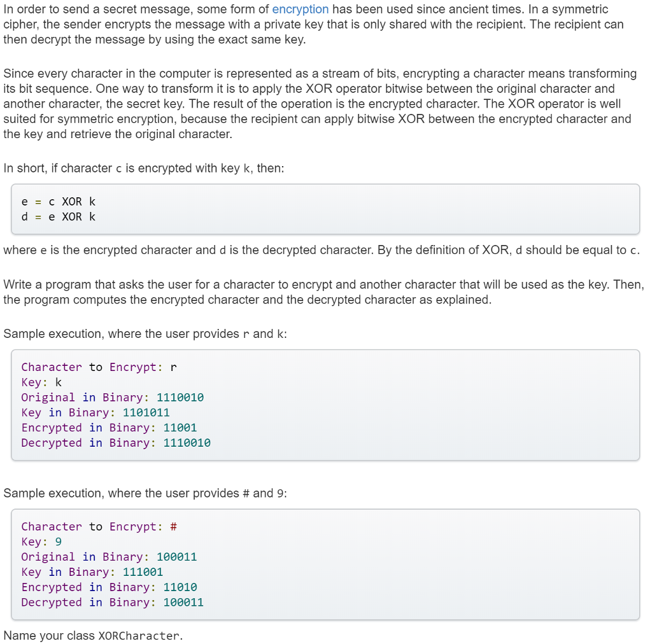652x644 pixels.
Task: Click the "Key: 9" sample line
Action: point(41,542)
